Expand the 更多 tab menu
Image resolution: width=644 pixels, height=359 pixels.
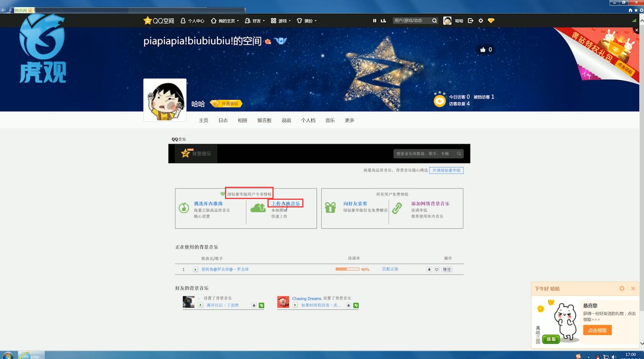click(x=350, y=120)
